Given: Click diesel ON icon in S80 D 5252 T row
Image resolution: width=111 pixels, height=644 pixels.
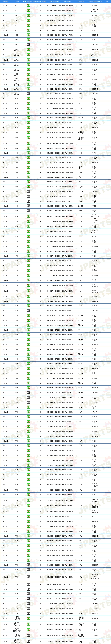Looking at the screenshot, I should point(29,402).
